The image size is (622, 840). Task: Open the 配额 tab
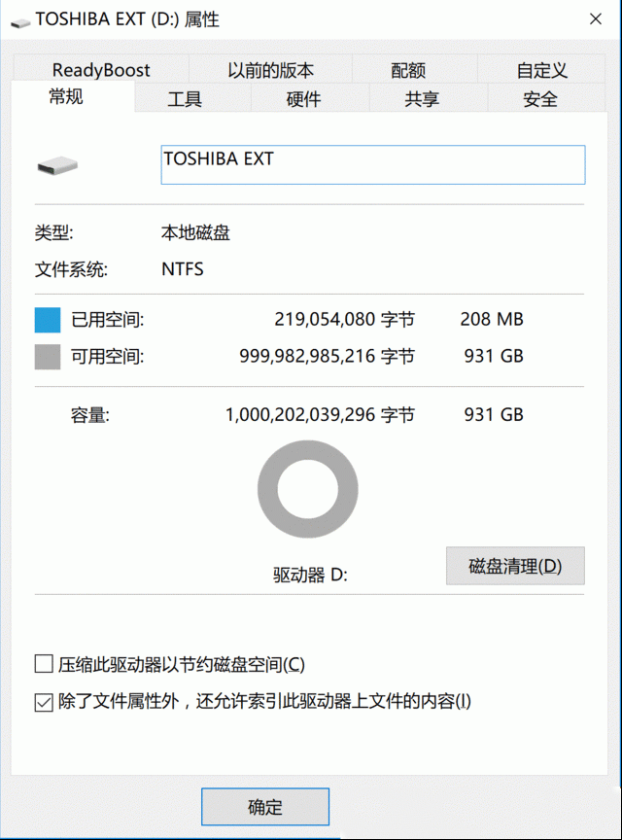tap(408, 69)
